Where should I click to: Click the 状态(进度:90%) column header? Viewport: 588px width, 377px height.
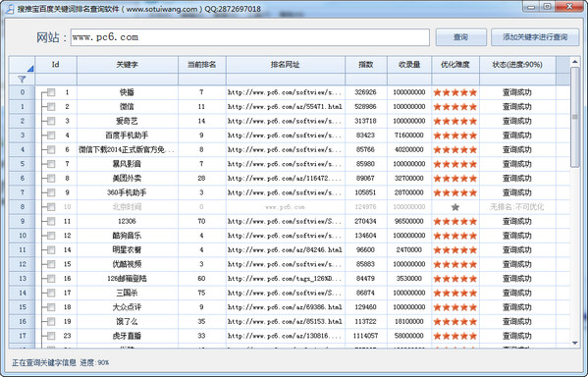(x=517, y=65)
